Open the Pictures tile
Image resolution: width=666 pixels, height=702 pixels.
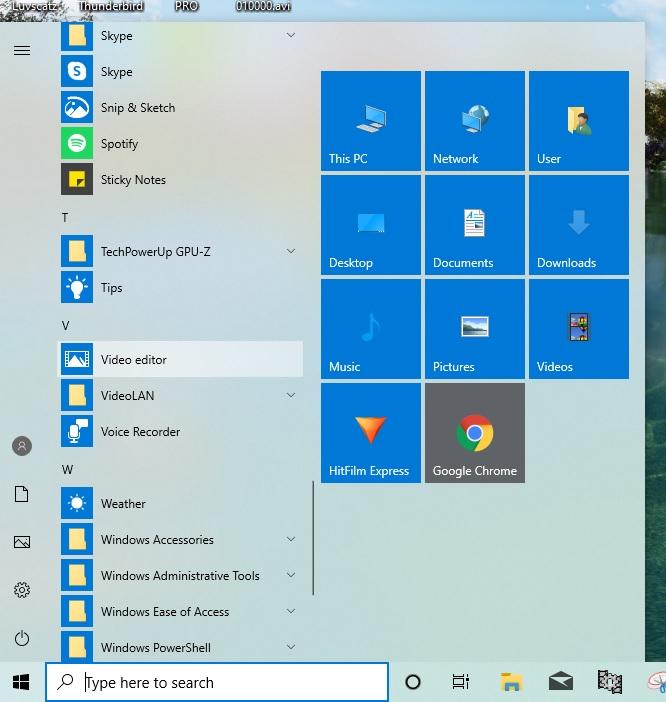475,329
